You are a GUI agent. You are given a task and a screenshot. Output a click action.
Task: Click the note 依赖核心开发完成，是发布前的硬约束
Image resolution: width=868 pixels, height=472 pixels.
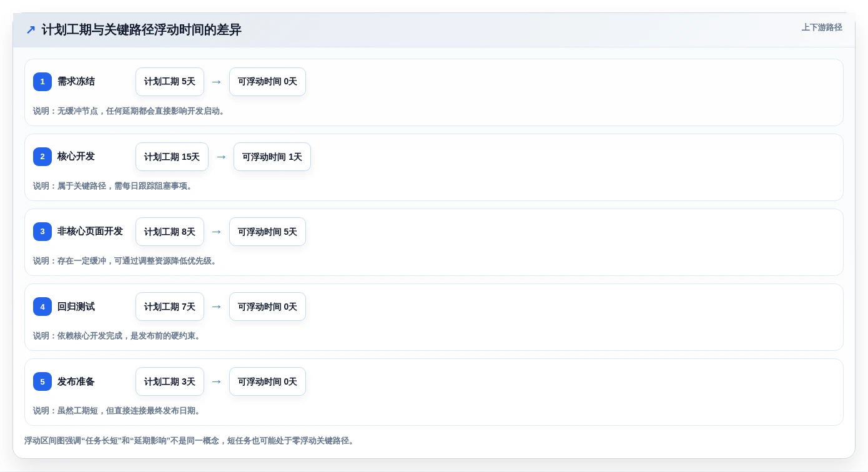pyautogui.click(x=117, y=336)
